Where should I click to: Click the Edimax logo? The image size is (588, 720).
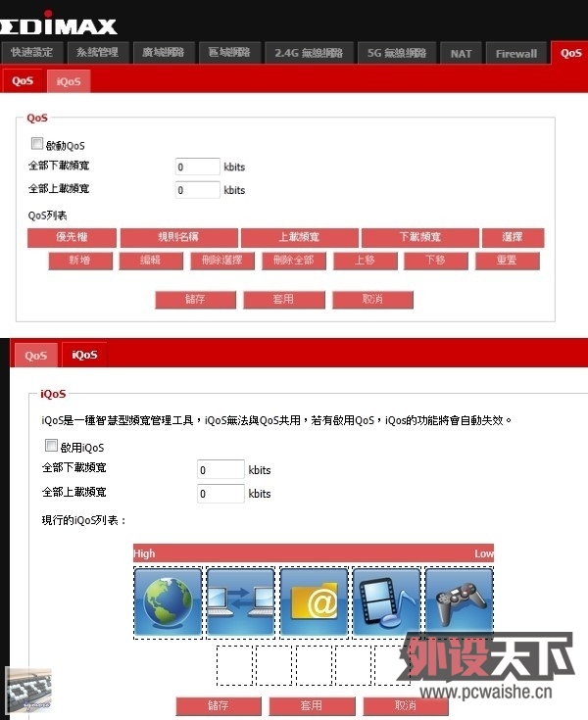(59, 24)
